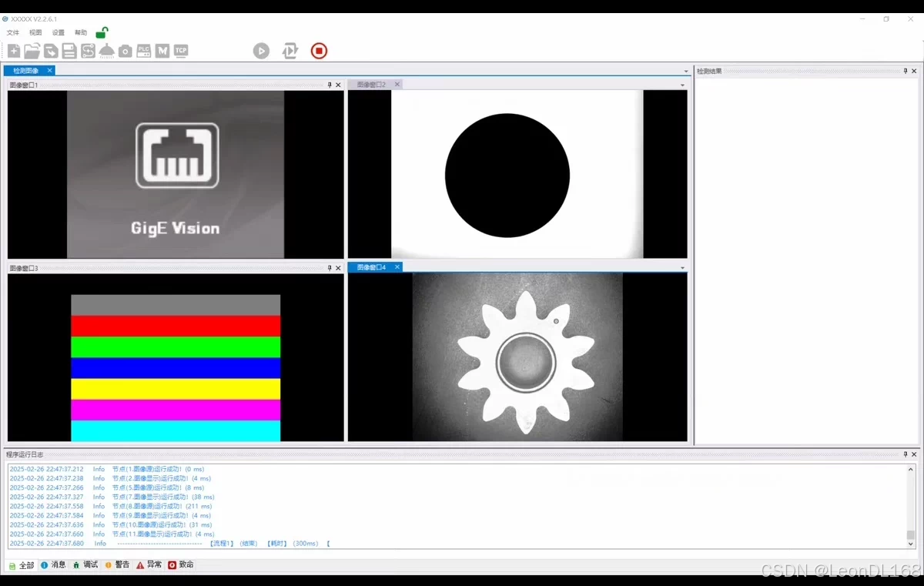The height and width of the screenshot is (586, 924).
Task: Select the 检测图像 document tab
Action: click(25, 71)
